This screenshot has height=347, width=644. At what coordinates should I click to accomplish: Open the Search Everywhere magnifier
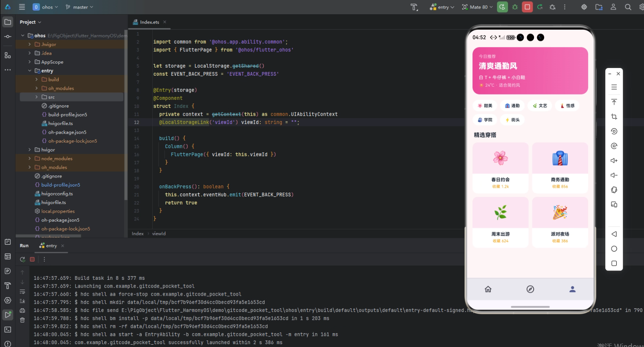628,7
